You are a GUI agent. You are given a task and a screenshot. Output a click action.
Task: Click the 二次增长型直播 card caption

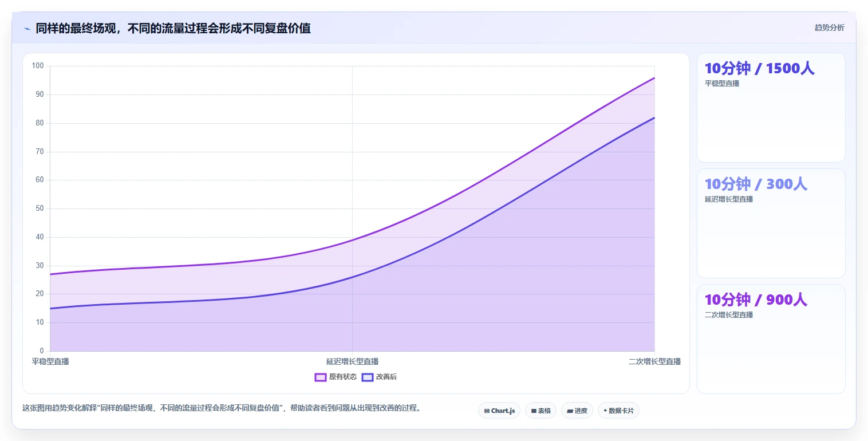728,315
